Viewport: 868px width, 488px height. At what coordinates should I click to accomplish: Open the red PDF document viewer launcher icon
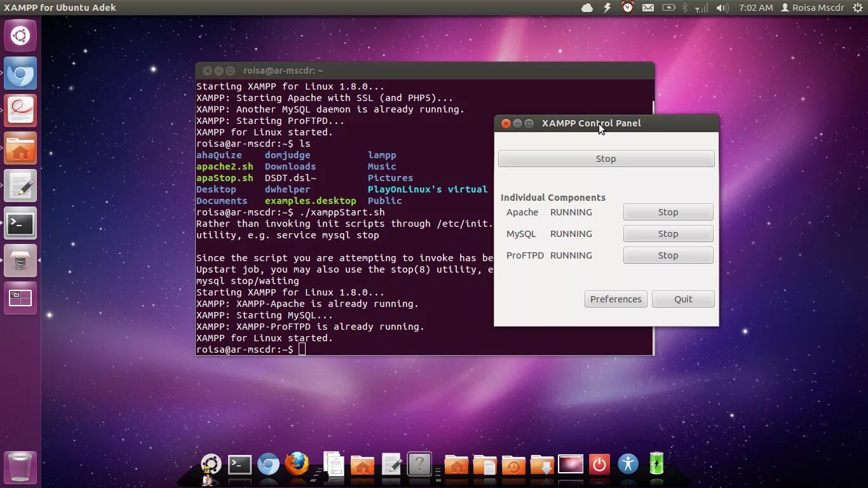click(20, 111)
